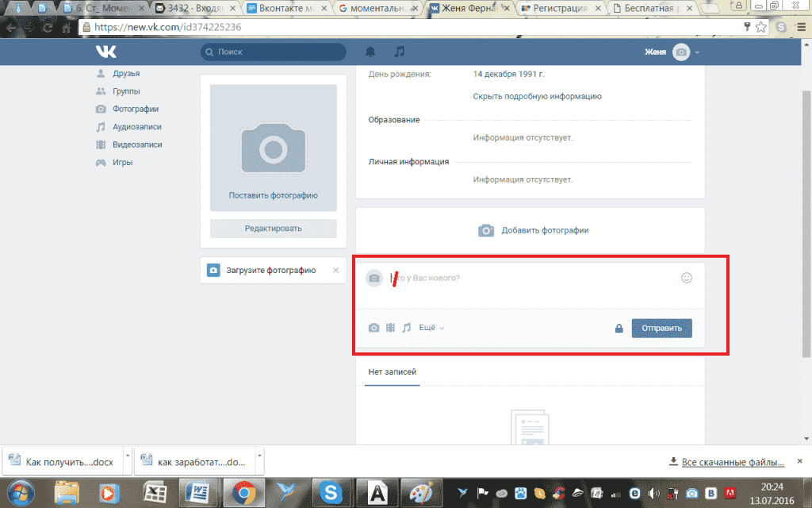The height and width of the screenshot is (508, 812).
Task: Attach video using film icon in post box
Action: point(390,328)
